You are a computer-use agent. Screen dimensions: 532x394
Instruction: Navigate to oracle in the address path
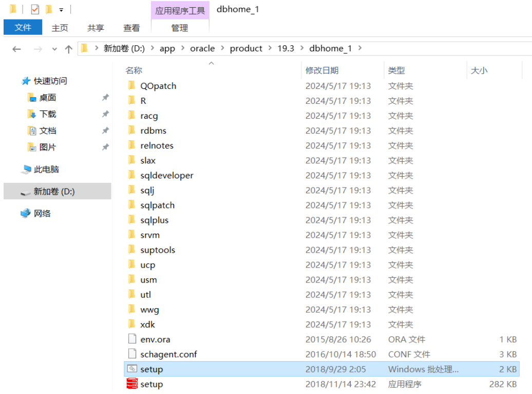point(202,48)
